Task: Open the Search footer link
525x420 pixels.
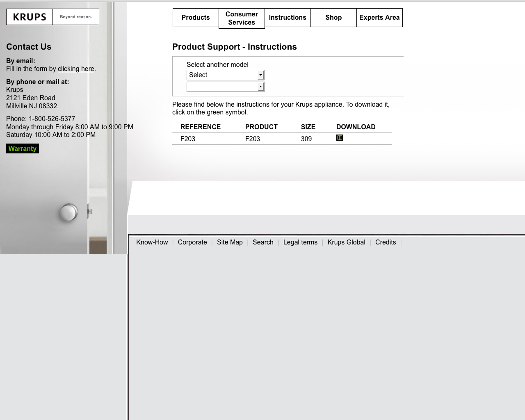Action: [263, 242]
